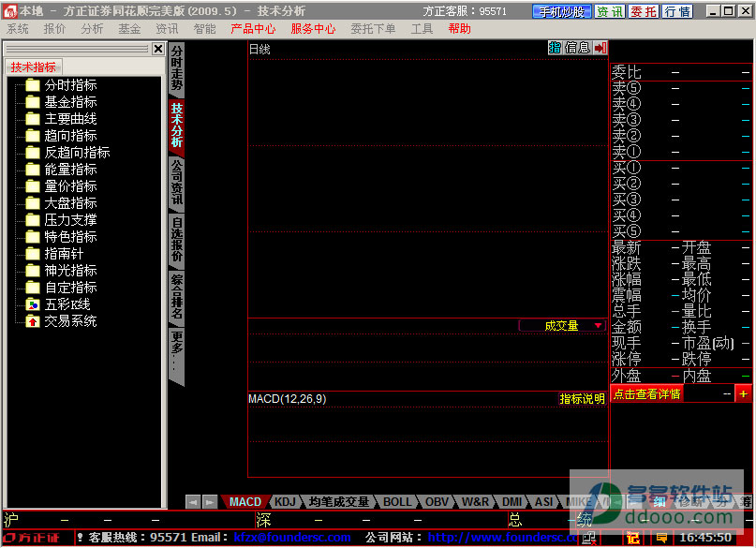Click the yellow message icon in status bar
Image resolution: width=756 pixels, height=548 pixels.
pos(661,538)
